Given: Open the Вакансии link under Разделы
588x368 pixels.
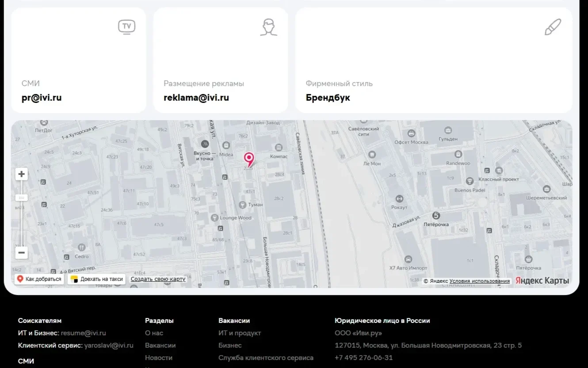Looking at the screenshot, I should [160, 345].
